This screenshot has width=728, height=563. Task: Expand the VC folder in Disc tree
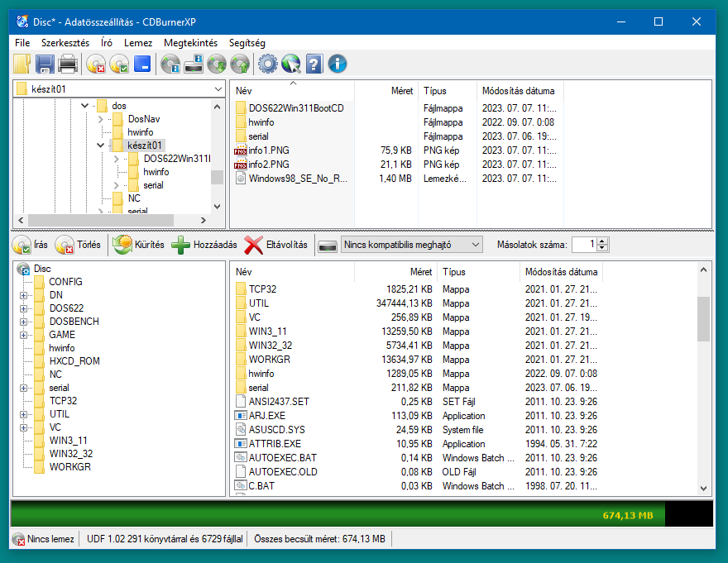pyautogui.click(x=24, y=427)
